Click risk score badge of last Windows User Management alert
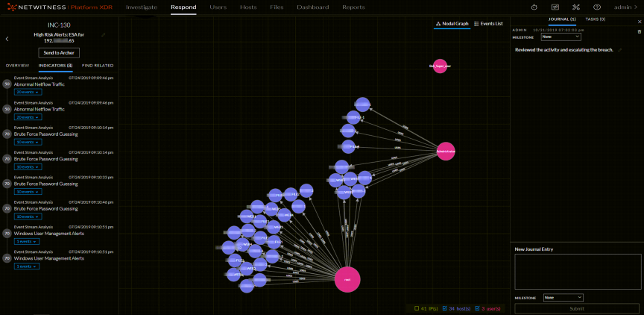The height and width of the screenshot is (315, 644). coord(7,258)
